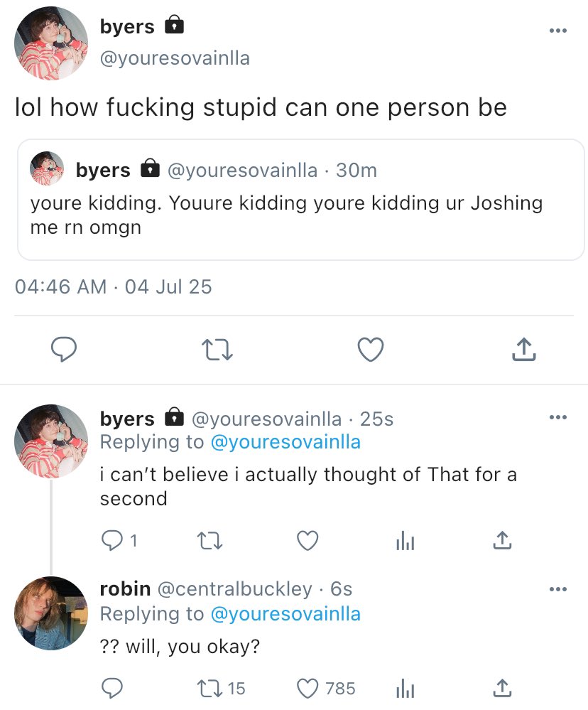Like robin's reply with 785 likes
Screen dimensions: 588x710
(307, 688)
